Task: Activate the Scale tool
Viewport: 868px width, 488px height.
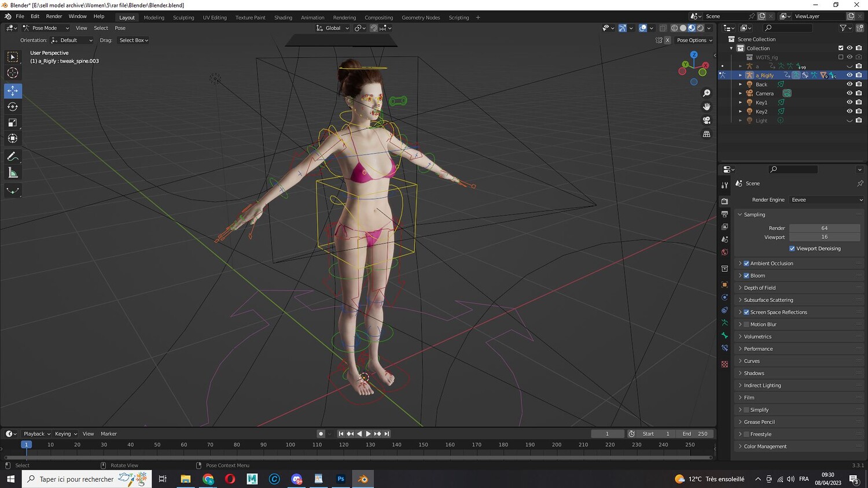Action: click(13, 123)
